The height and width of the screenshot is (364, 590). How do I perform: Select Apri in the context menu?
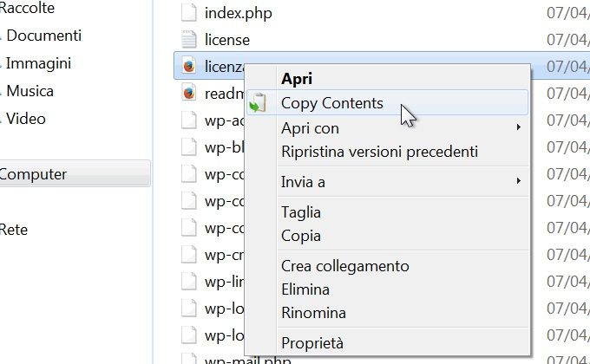(297, 77)
